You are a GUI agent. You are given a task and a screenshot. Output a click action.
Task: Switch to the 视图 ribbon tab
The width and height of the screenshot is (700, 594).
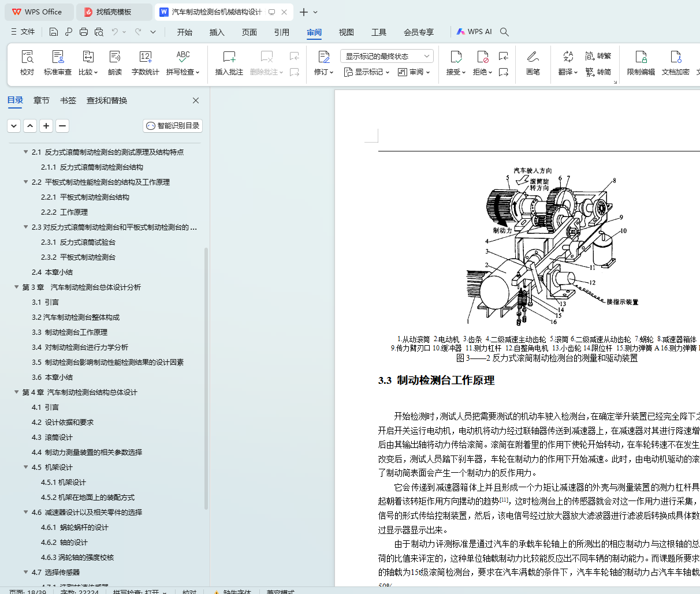point(347,32)
